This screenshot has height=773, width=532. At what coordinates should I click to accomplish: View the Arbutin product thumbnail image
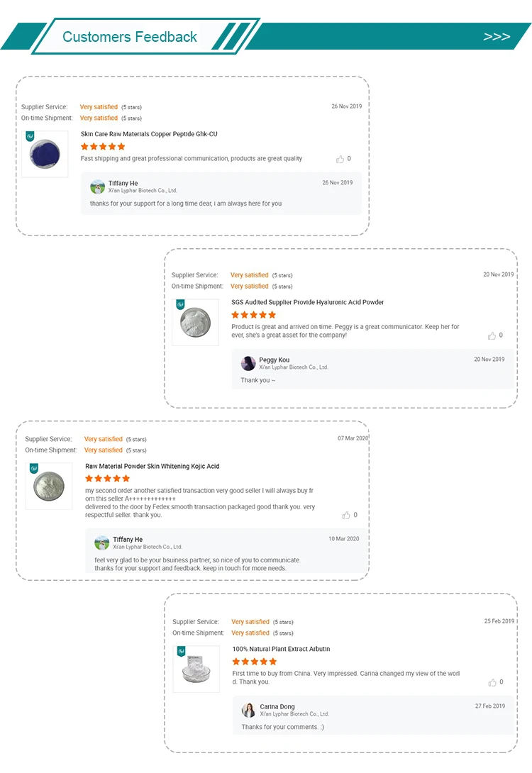pos(196,669)
